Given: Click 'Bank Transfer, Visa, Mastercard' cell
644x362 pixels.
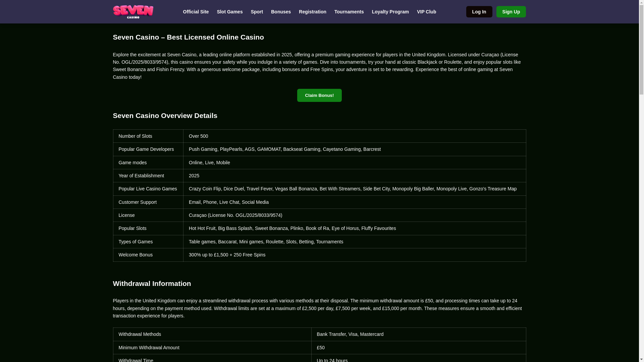Looking at the screenshot, I should (x=419, y=334).
